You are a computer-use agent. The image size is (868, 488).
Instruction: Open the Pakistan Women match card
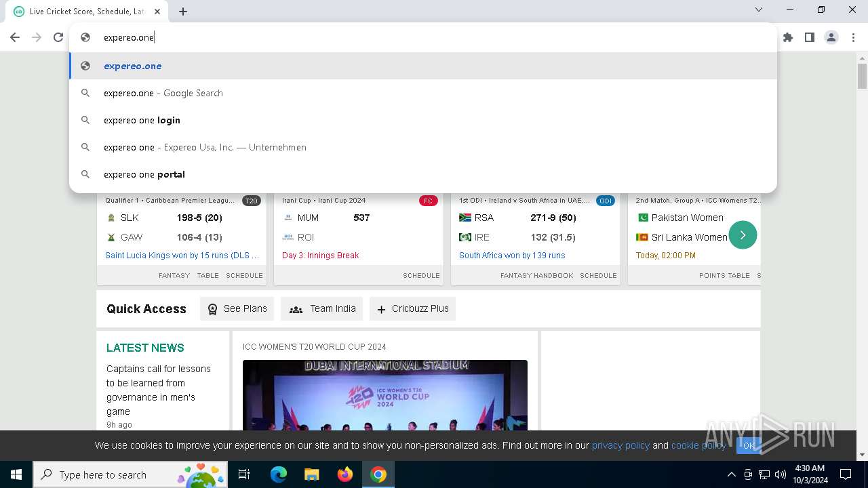tap(694, 239)
